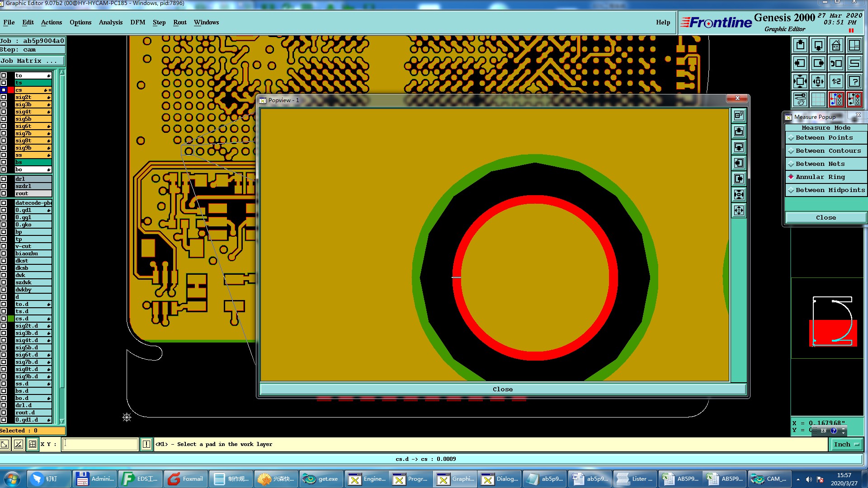
Task: Click the Windows Start button
Action: [12, 479]
